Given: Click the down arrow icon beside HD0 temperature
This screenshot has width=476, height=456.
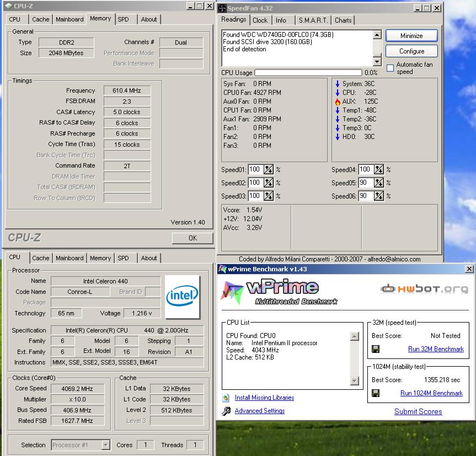Looking at the screenshot, I should coord(338,137).
